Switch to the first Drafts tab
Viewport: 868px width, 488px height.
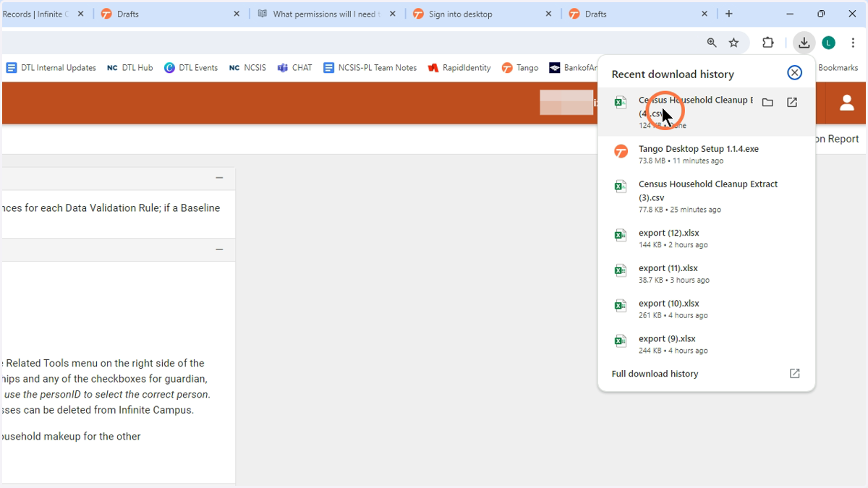tap(171, 14)
